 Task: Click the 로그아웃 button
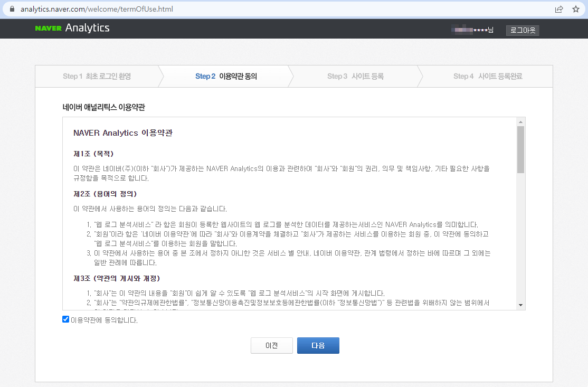(x=523, y=31)
